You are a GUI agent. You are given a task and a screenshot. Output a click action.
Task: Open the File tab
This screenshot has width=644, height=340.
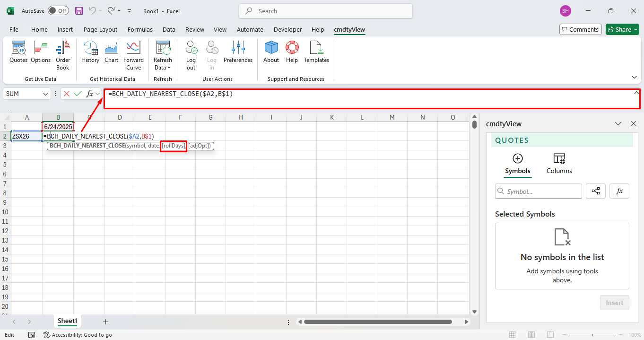14,29
